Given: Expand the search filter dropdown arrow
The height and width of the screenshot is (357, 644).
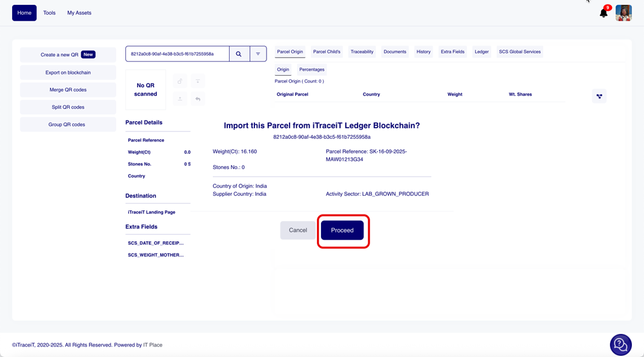Looking at the screenshot, I should pos(258,54).
